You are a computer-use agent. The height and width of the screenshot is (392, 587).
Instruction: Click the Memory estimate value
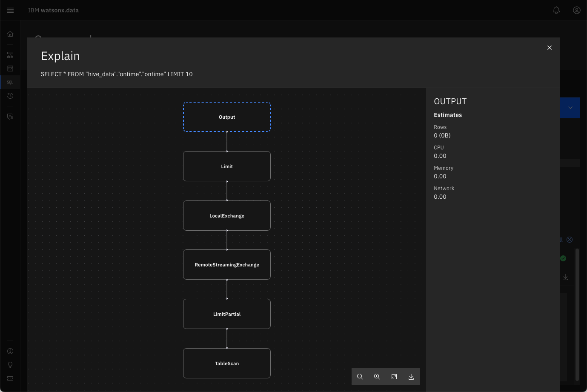pos(440,176)
